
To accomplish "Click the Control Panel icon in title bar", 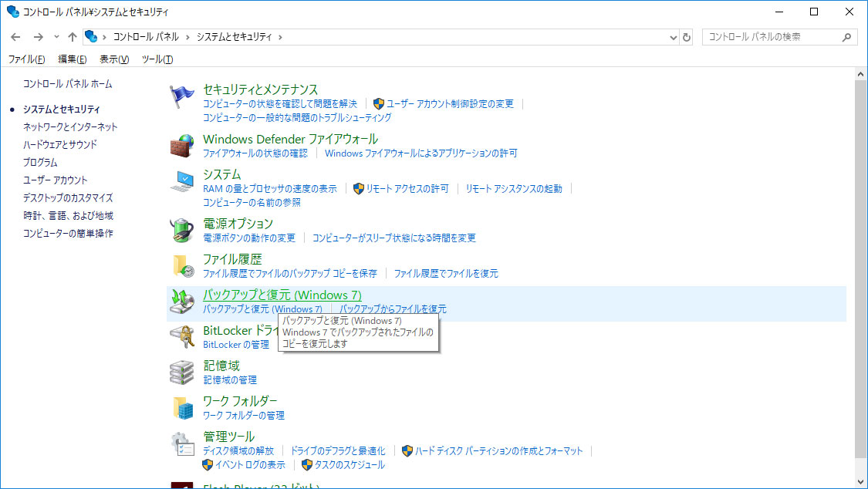I will pos(13,12).
